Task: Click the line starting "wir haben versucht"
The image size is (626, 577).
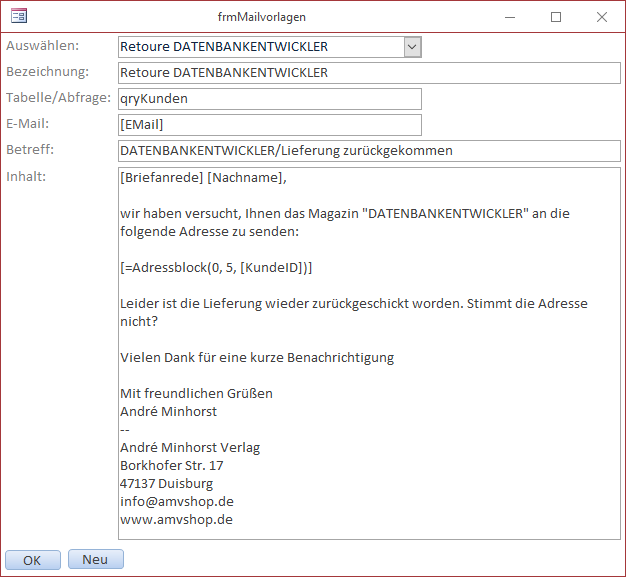Action: click(345, 214)
